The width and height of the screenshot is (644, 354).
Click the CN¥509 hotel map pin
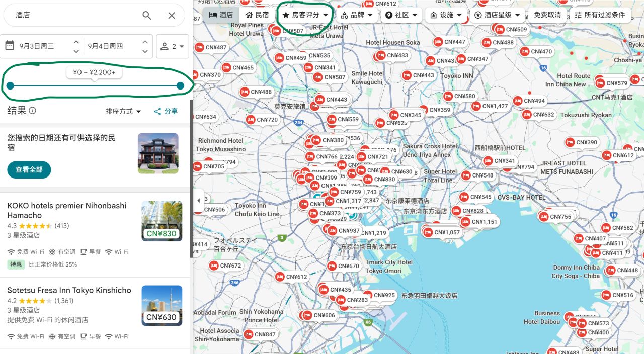tap(512, 30)
